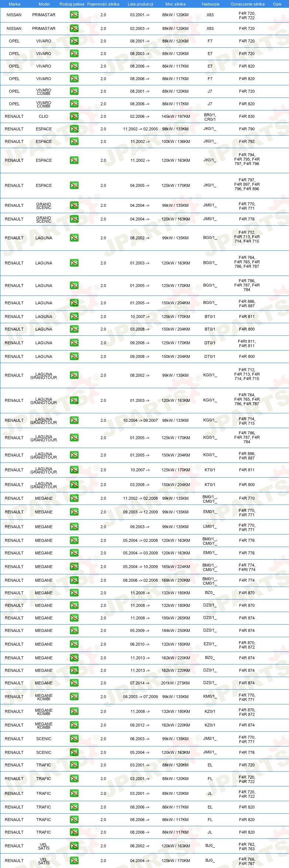289x868 pixels.
Task: Click fuel icon in Opel Vivaro Combi 08.2001 row
Action: pos(74,91)
